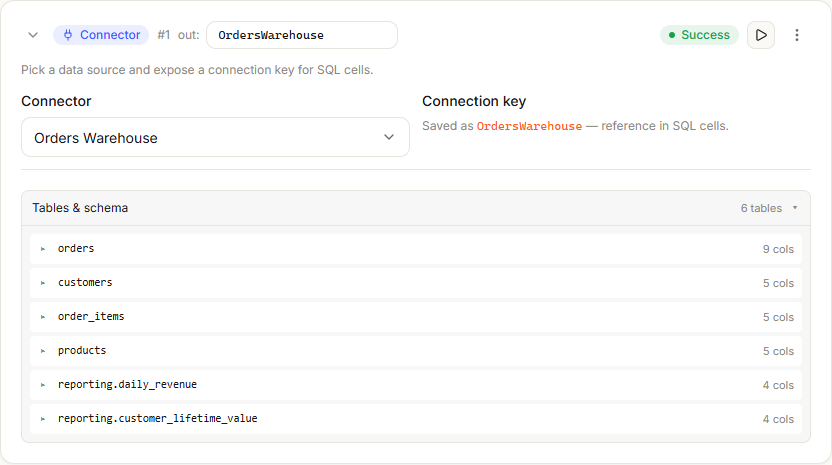832x465 pixels.
Task: Expand the orders table triangle
Action: click(43, 249)
